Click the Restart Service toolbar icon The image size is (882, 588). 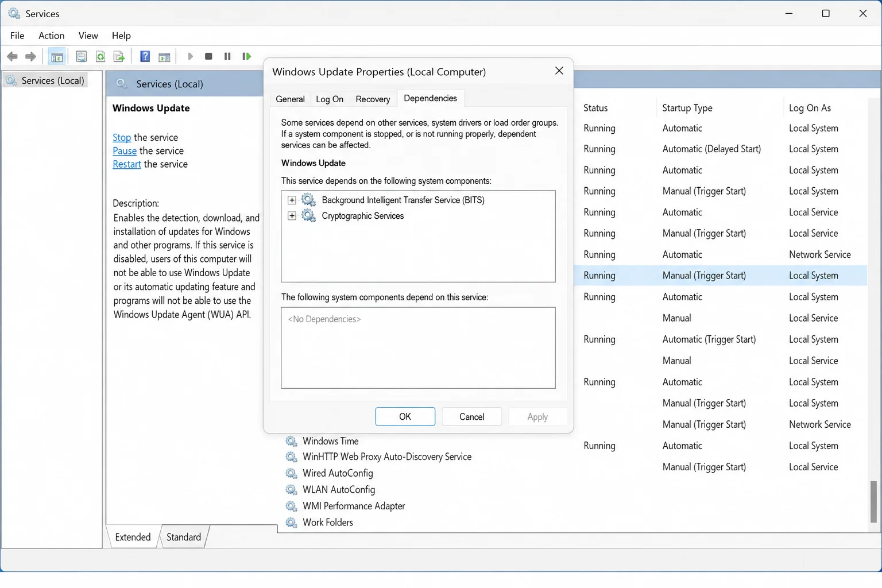point(247,56)
